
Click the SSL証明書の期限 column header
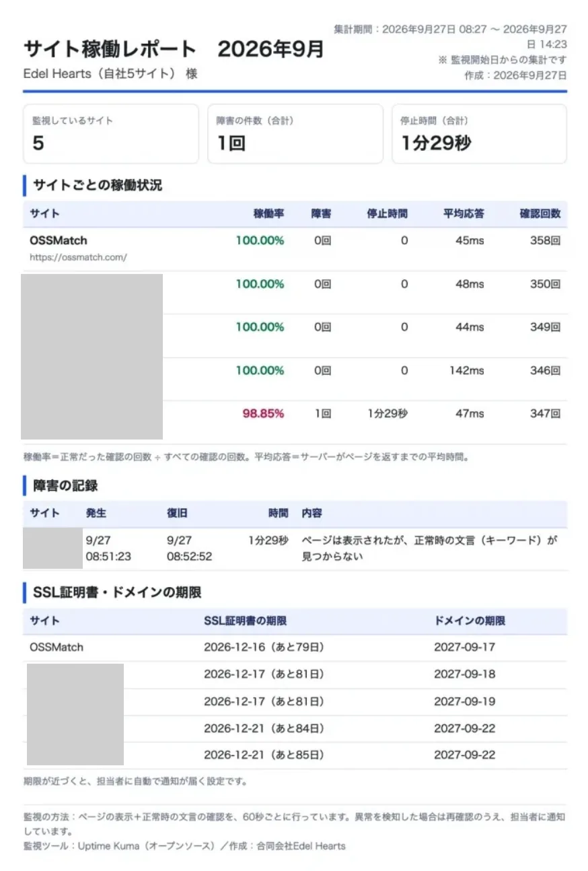245,621
